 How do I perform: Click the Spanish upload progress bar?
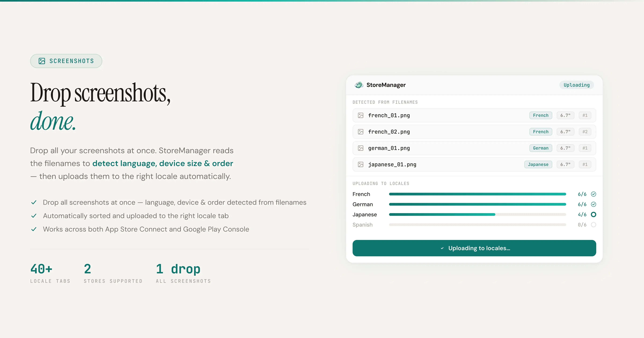(x=477, y=225)
